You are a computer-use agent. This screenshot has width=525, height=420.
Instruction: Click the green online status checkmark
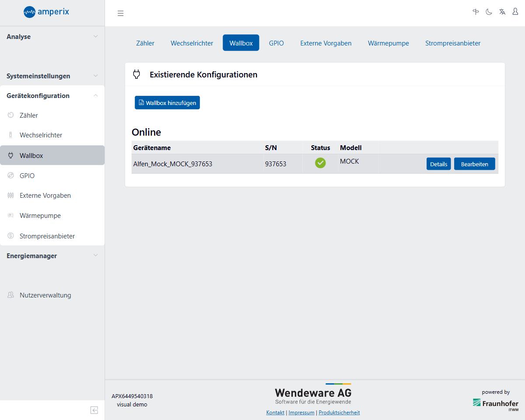pyautogui.click(x=320, y=163)
